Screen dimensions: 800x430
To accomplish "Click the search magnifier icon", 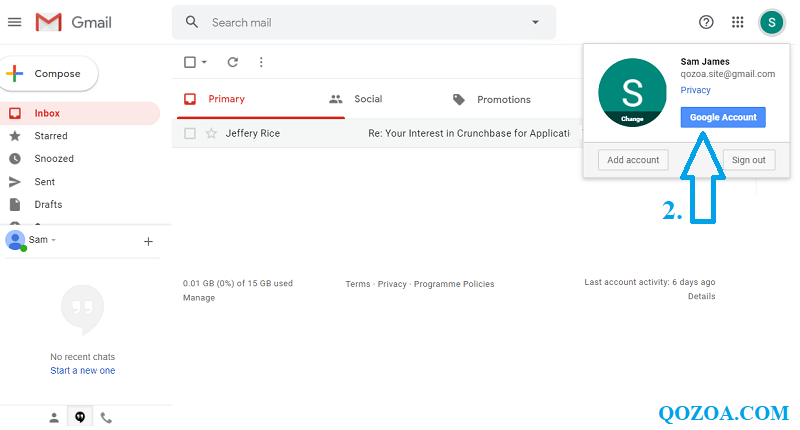I will tap(192, 22).
